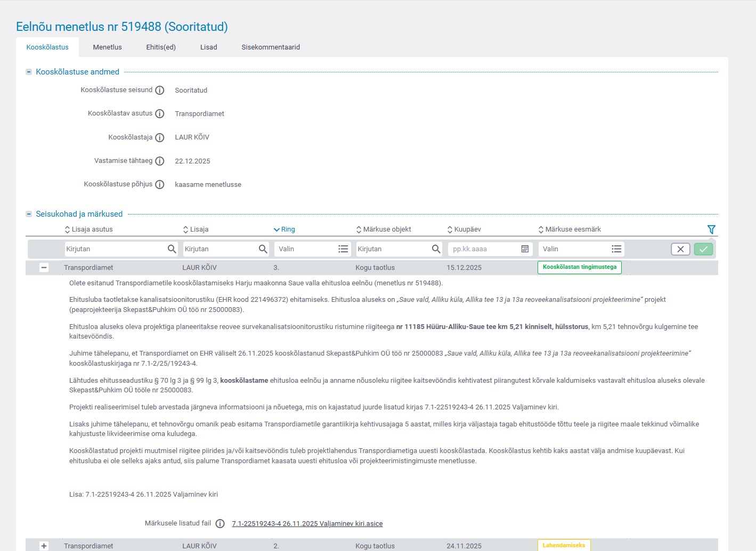The image size is (756, 551).
Task: Open the Sisekommentaarid tab
Action: pos(271,47)
